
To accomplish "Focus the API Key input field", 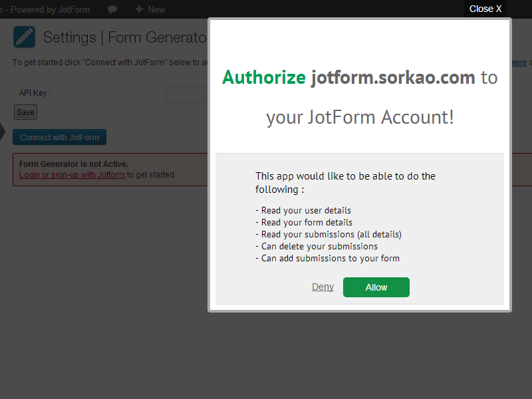I will coord(188,94).
